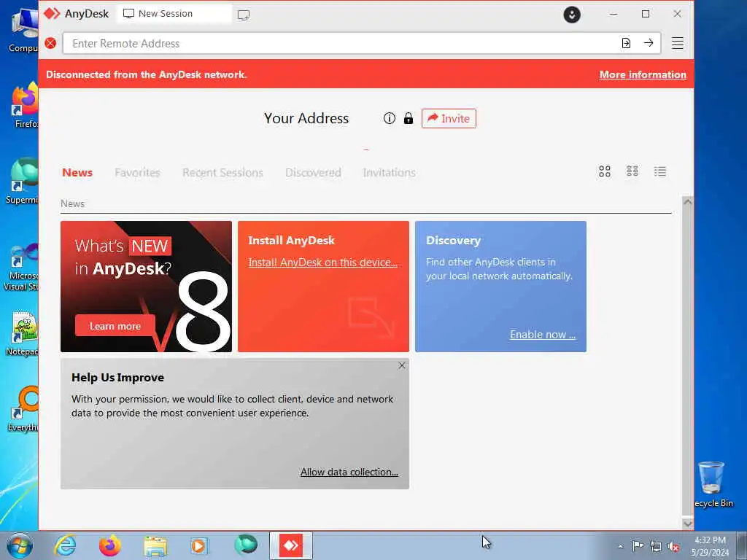Click the info icon beside Your Address
This screenshot has width=747, height=560.
click(x=390, y=118)
